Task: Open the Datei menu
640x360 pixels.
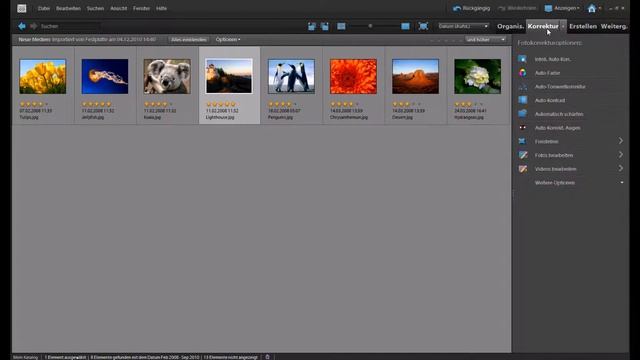Action: [x=44, y=8]
